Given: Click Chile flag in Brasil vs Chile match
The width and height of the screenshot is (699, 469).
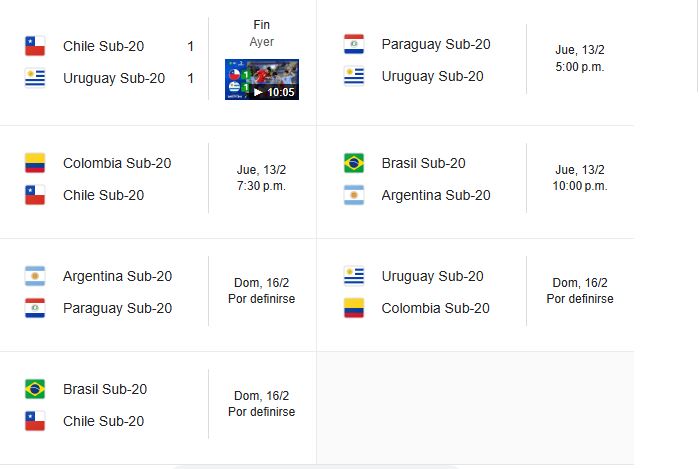Looking at the screenshot, I should pos(35,421).
